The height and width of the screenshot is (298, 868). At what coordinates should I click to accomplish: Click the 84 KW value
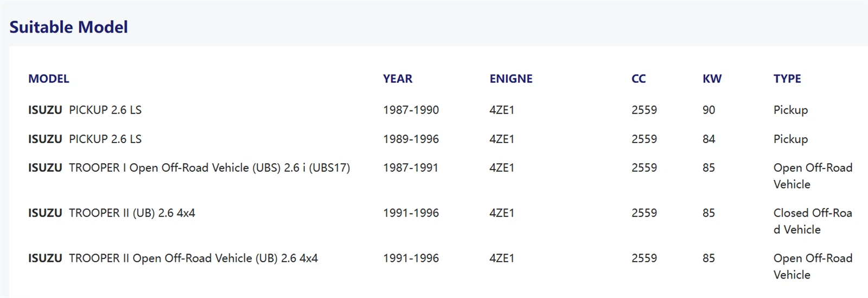coord(709,139)
